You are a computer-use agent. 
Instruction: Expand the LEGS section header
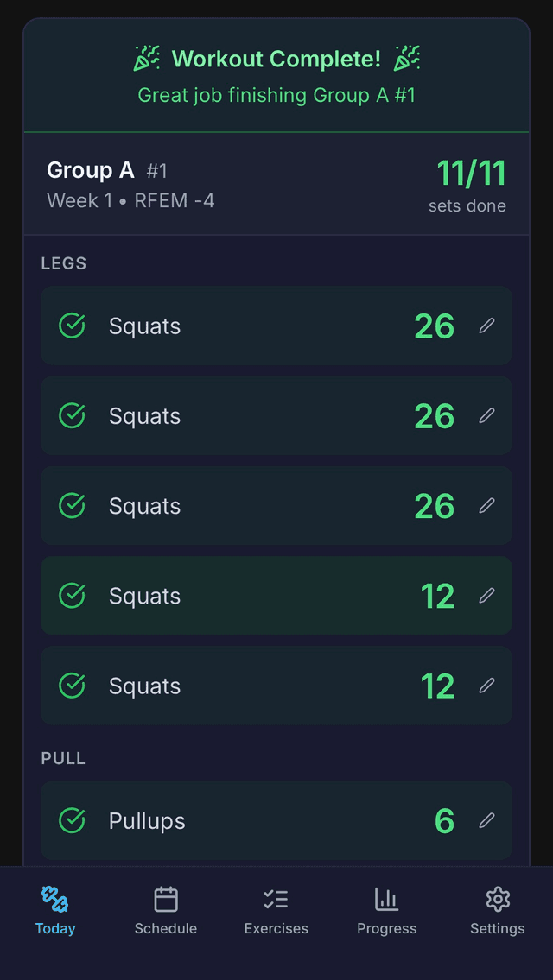point(63,263)
